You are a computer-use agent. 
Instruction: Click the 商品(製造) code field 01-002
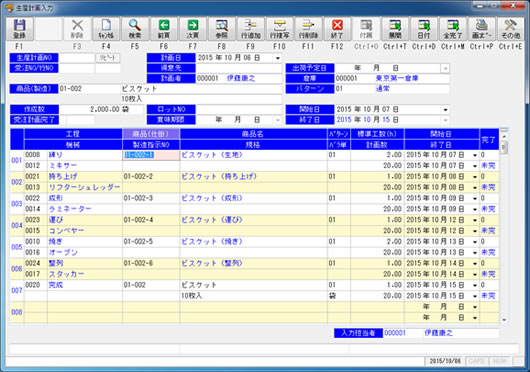[x=90, y=89]
